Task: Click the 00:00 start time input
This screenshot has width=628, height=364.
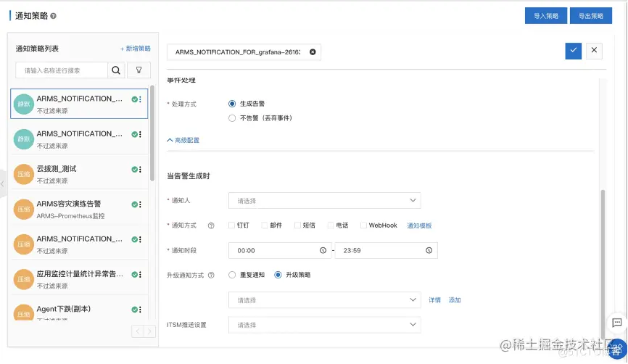Action: tap(280, 250)
